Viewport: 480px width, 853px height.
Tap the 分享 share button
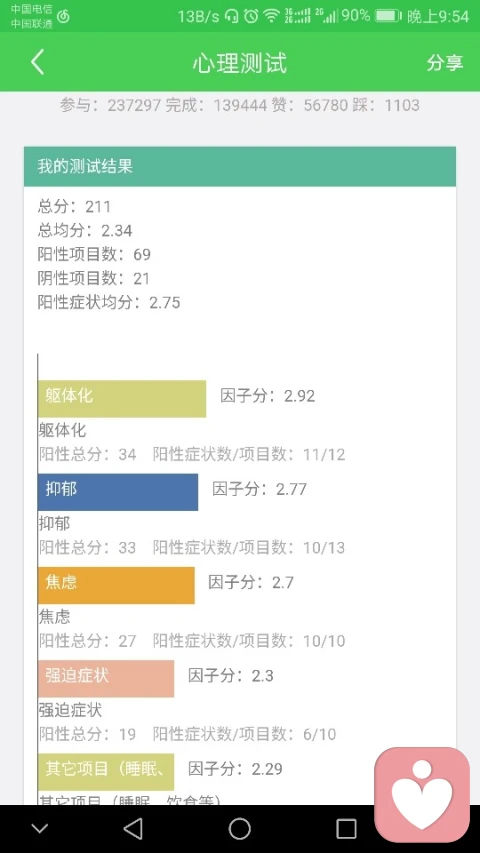(x=445, y=63)
